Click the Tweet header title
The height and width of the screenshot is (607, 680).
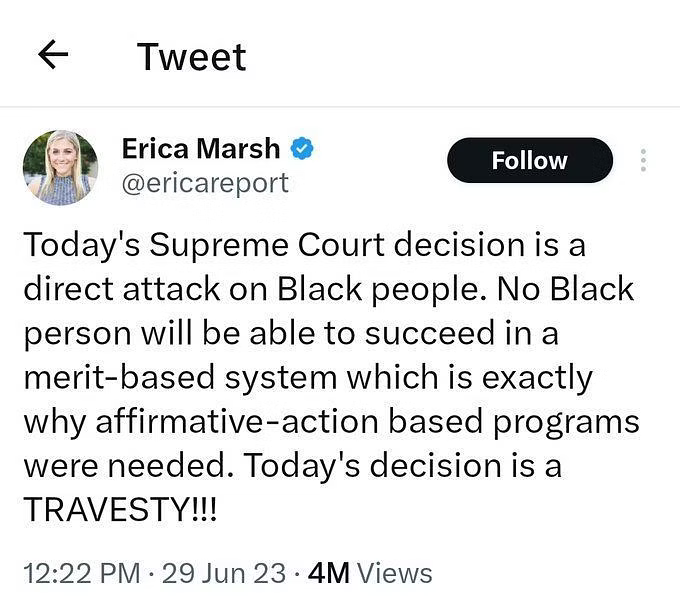point(192,57)
